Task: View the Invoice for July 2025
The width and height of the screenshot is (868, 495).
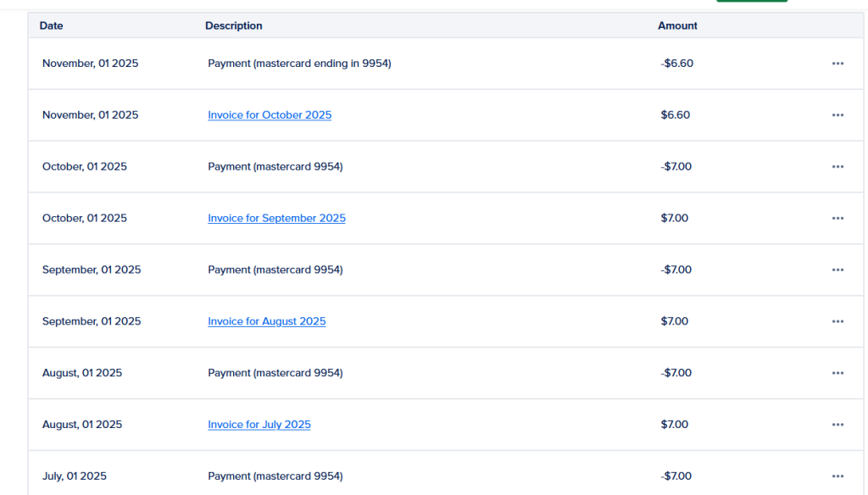Action: (x=259, y=425)
